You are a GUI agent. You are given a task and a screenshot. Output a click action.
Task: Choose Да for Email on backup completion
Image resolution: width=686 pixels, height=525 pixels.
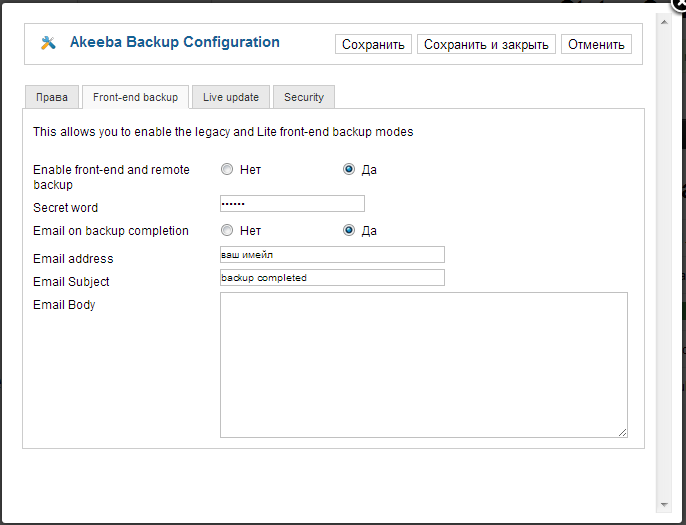(349, 230)
